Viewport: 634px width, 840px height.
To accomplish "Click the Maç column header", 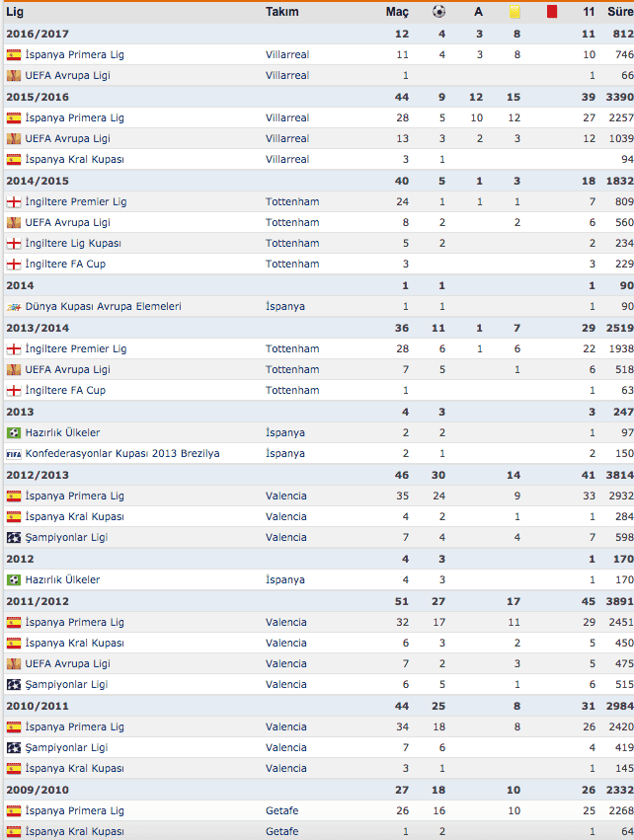I will 397,12.
